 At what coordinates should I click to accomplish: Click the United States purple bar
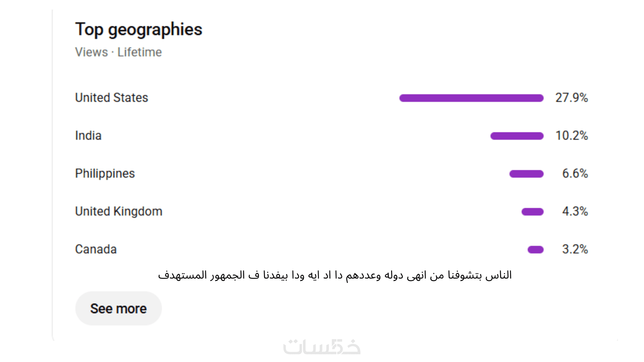coord(471,98)
